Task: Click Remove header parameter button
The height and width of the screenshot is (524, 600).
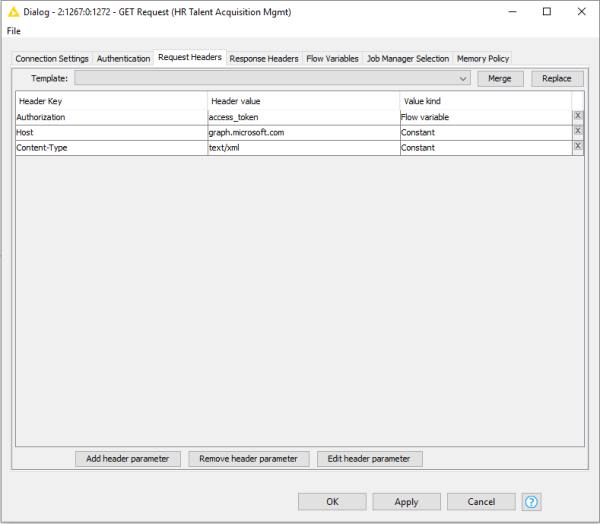Action: click(x=248, y=459)
